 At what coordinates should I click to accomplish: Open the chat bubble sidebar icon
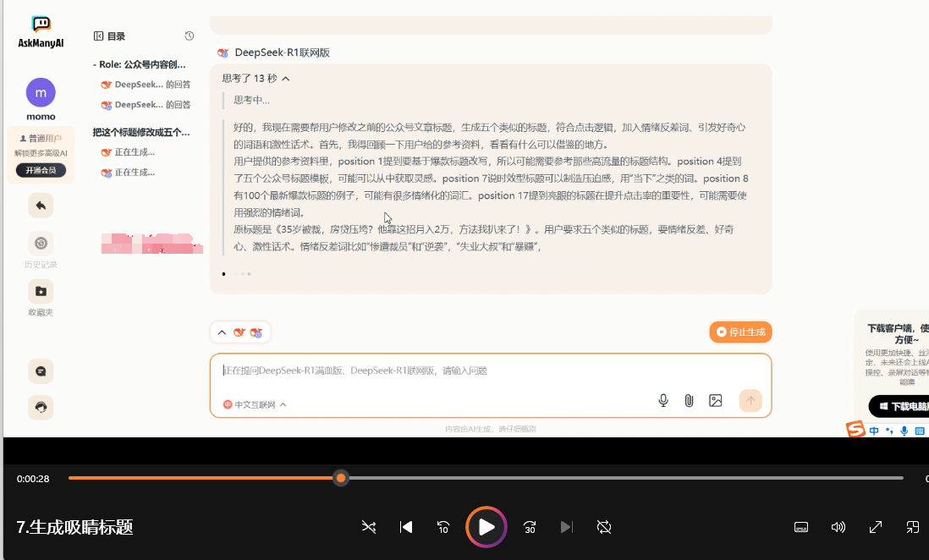click(x=41, y=371)
